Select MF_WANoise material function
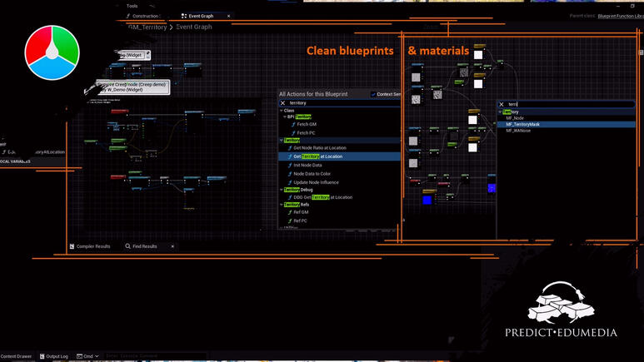This screenshot has height=362, width=644. [x=518, y=131]
